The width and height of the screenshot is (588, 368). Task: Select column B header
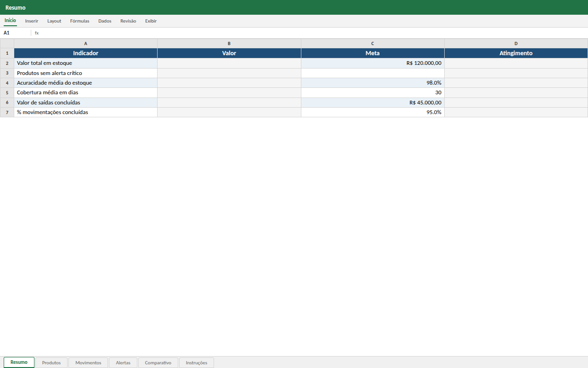pyautogui.click(x=229, y=44)
